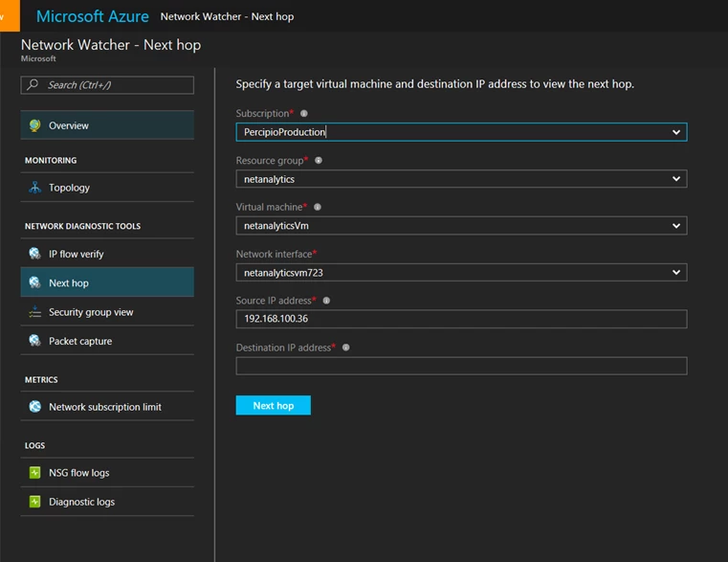Screen dimensions: 728x562
Task: Click PercipioProduction subscription text
Action: point(285,132)
